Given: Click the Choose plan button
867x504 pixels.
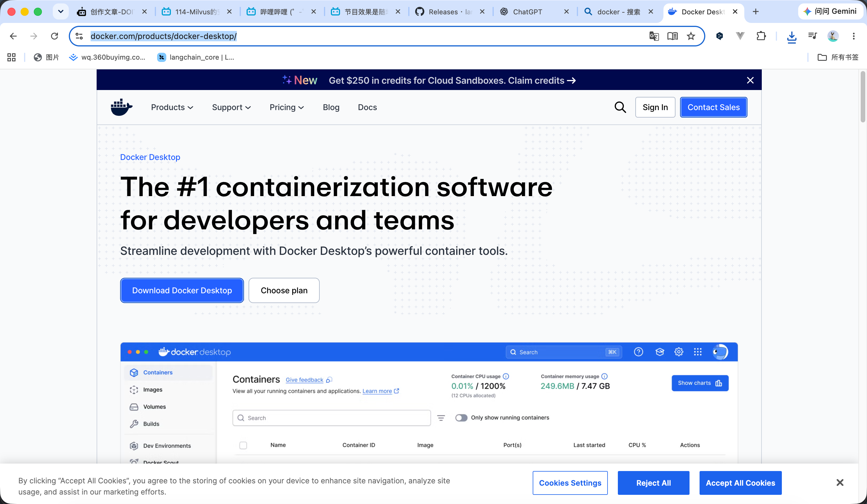Looking at the screenshot, I should coord(284,290).
